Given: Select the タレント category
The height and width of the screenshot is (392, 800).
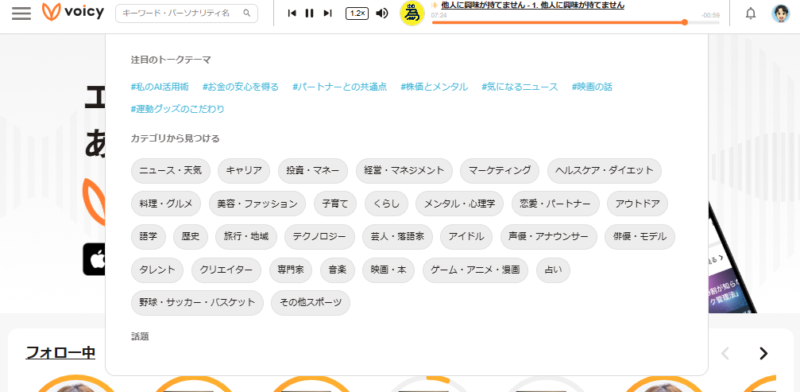Looking at the screenshot, I should [x=157, y=270].
